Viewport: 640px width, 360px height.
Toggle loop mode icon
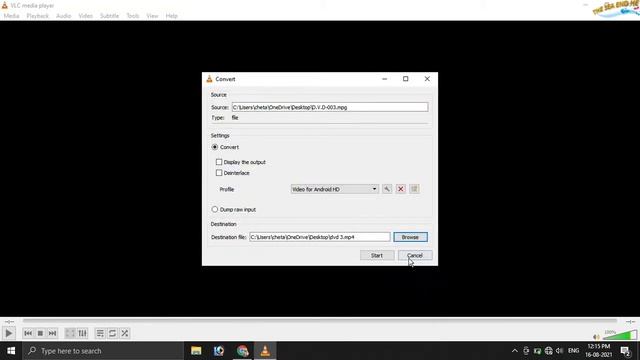[x=112, y=333]
